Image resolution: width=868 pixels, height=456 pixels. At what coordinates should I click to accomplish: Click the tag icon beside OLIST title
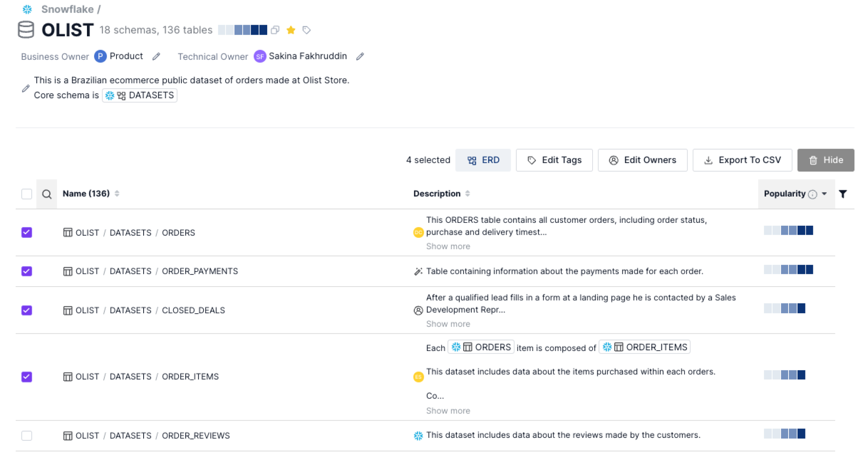point(307,30)
